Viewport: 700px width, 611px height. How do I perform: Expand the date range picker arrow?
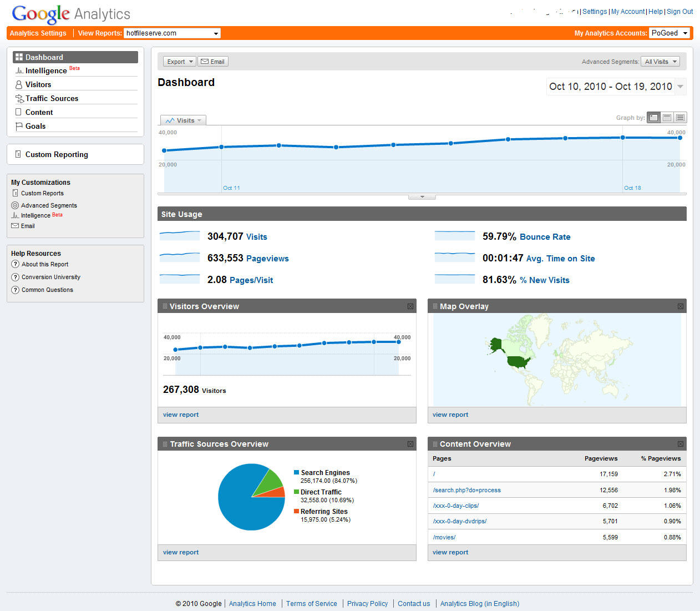click(x=680, y=87)
